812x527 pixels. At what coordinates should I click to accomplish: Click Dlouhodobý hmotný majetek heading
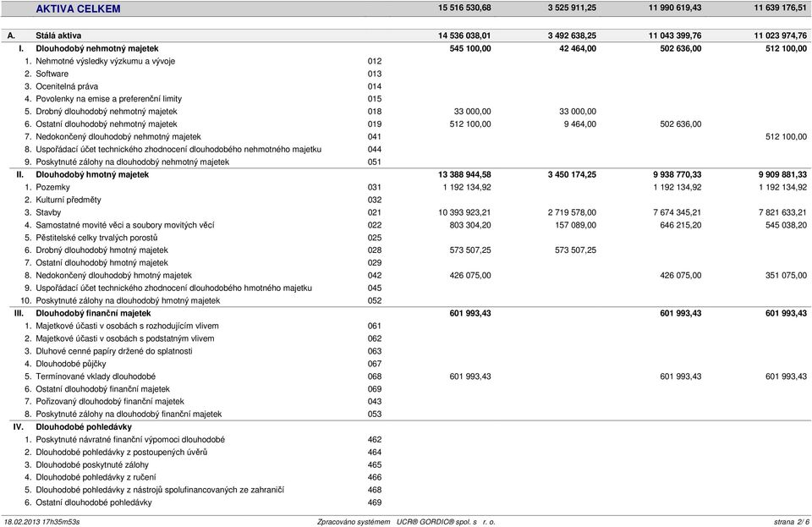pos(92,174)
